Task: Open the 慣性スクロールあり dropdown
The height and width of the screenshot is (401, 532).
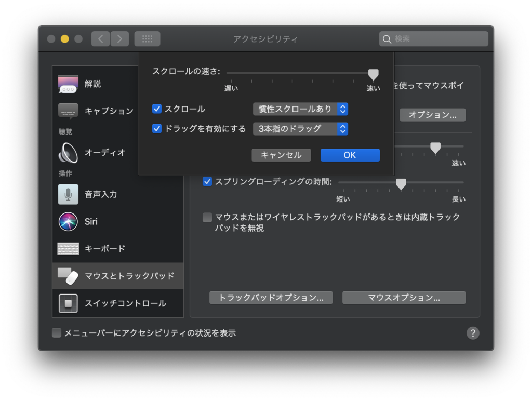Action: 300,109
